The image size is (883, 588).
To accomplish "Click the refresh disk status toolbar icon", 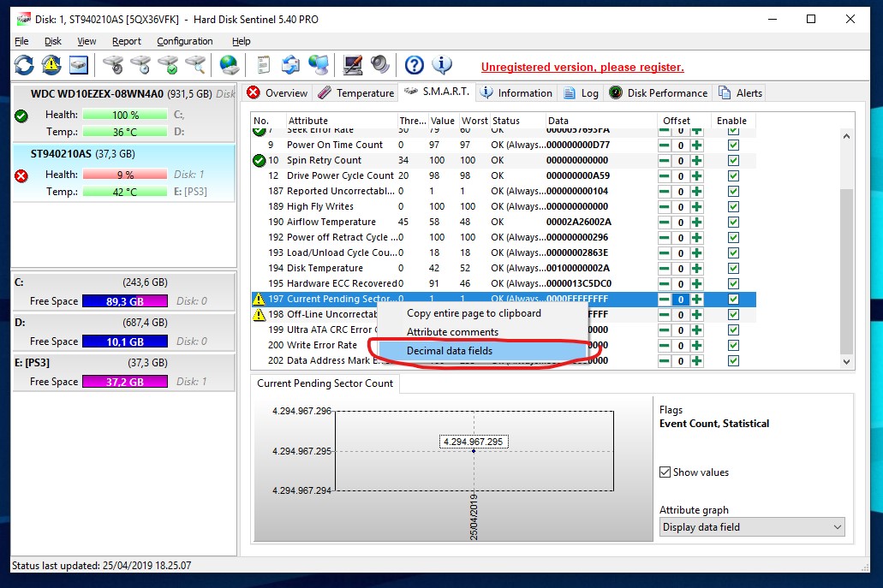I will point(24,65).
